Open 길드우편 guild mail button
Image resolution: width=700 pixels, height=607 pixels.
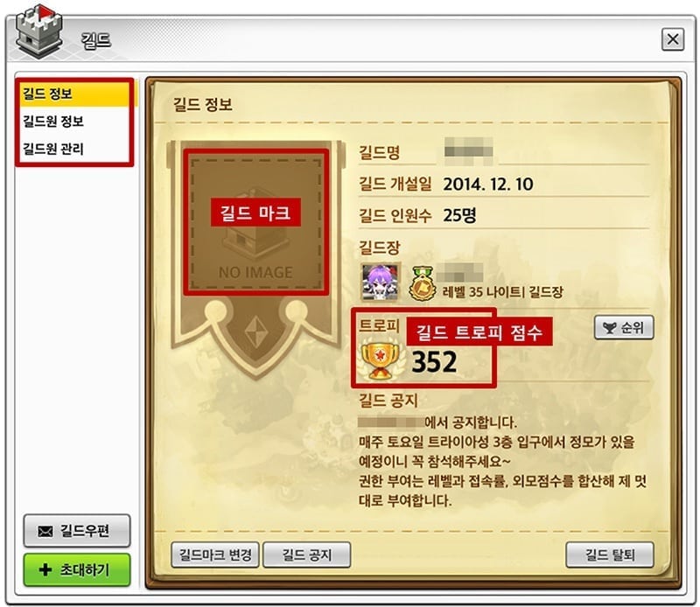pos(77,531)
